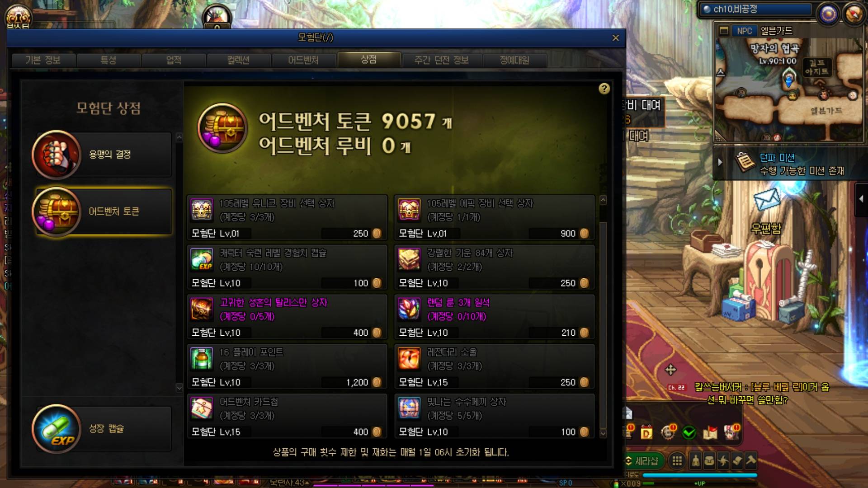The height and width of the screenshot is (488, 868).
Task: Select the 어드벤처 토큰 chest icon
Action: coord(57,211)
